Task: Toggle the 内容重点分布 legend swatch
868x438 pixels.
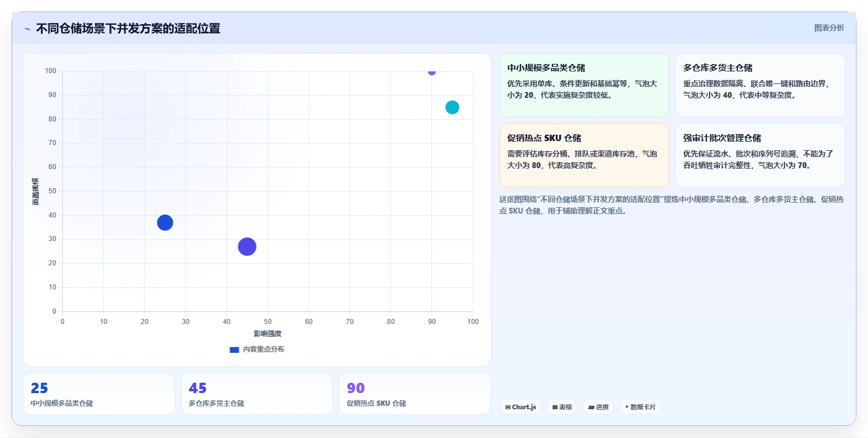Action: 234,349
